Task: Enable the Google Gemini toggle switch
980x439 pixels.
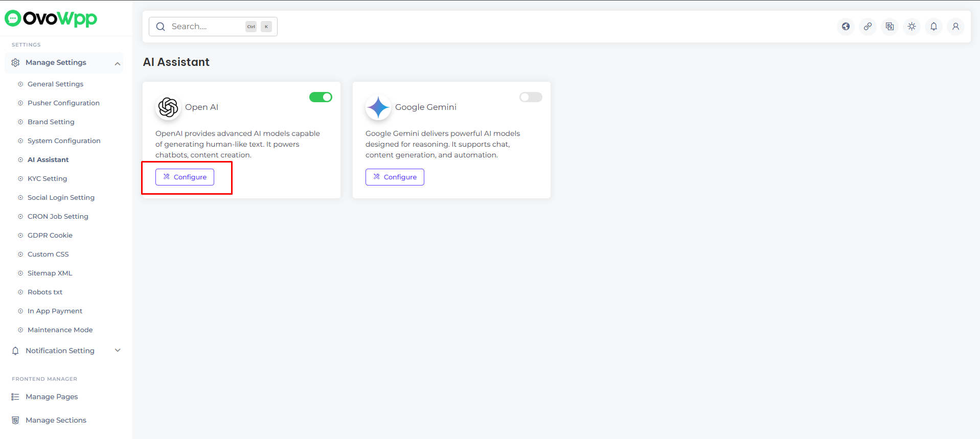Action: [x=531, y=97]
